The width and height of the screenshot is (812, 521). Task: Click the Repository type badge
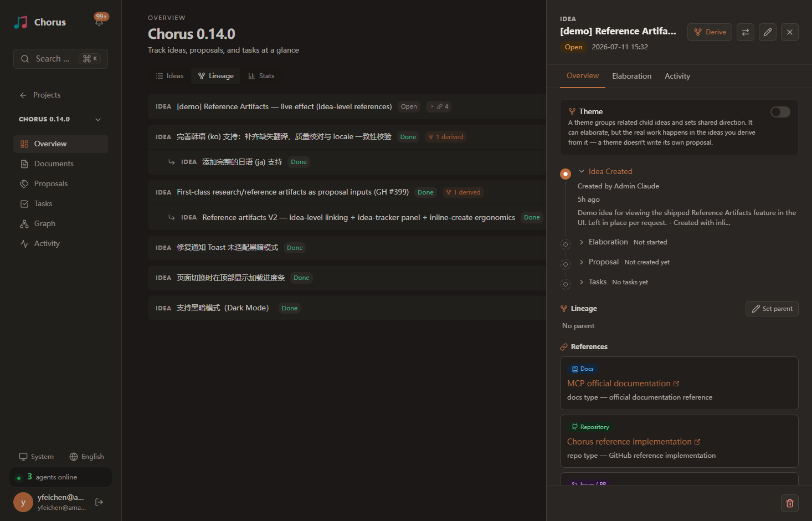[x=590, y=427]
